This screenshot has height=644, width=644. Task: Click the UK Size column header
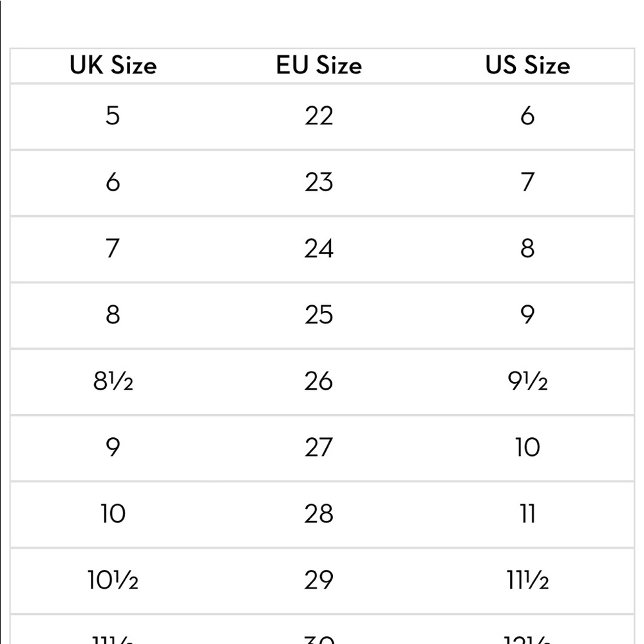(x=113, y=65)
